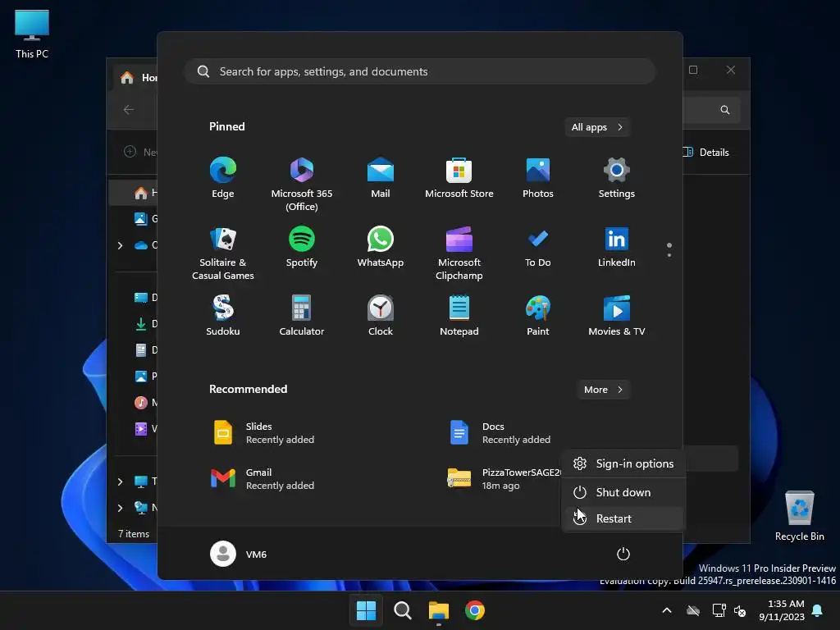Click the back arrow in File Explorer
The height and width of the screenshot is (630, 840).
(x=129, y=110)
